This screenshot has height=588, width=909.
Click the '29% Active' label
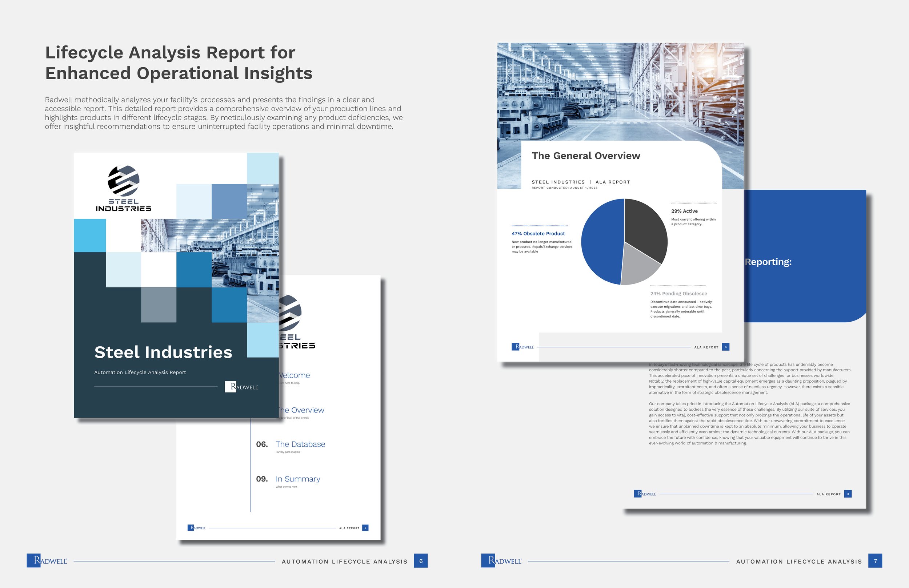[x=684, y=211]
